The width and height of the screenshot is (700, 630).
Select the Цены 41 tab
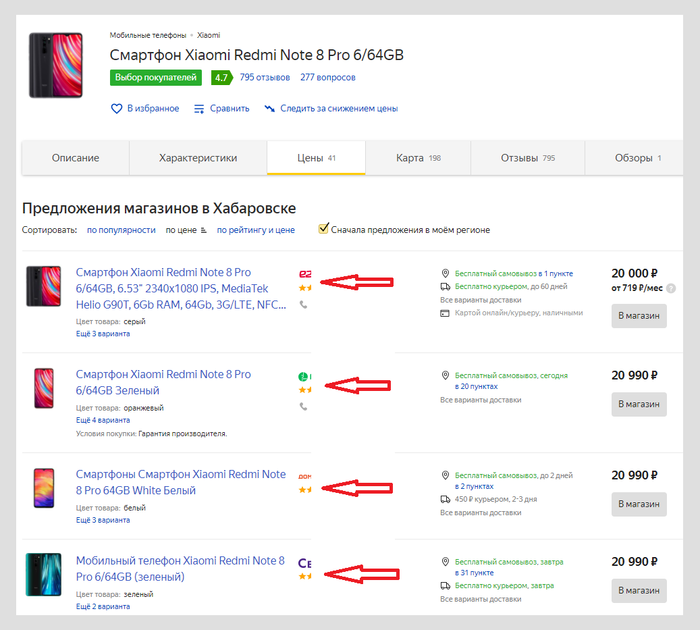[316, 158]
